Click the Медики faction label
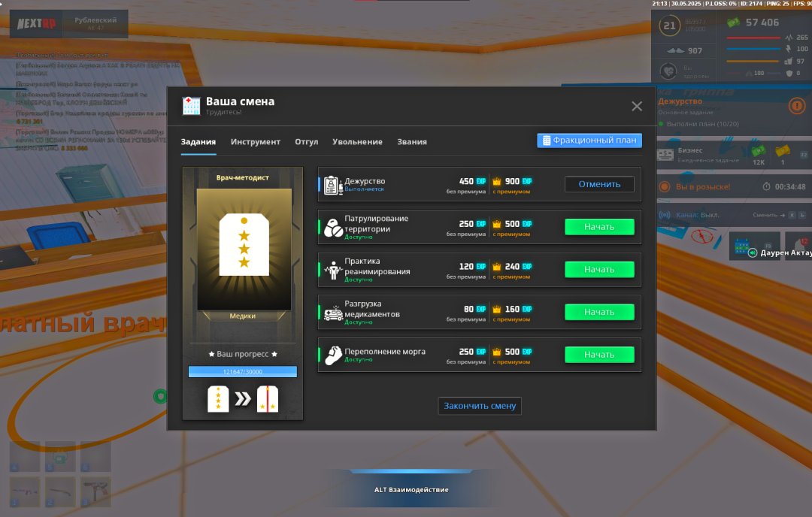This screenshot has height=517, width=812. (x=242, y=316)
